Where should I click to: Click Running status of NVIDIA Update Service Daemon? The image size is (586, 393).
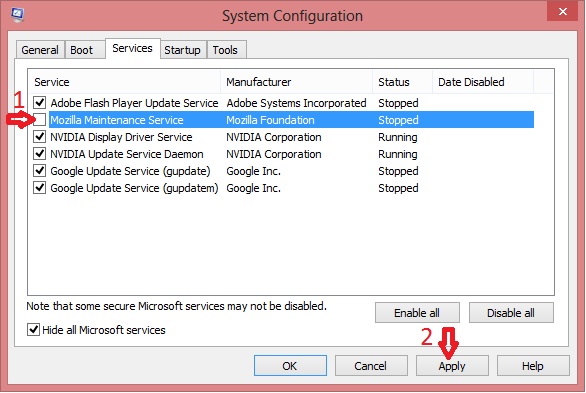click(398, 154)
